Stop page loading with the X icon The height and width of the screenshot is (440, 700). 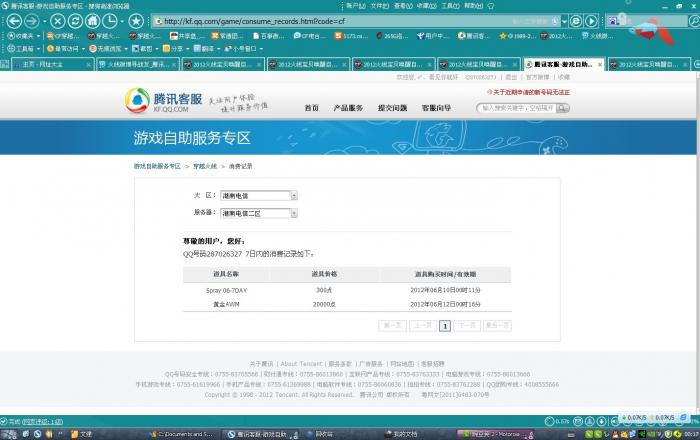58,21
